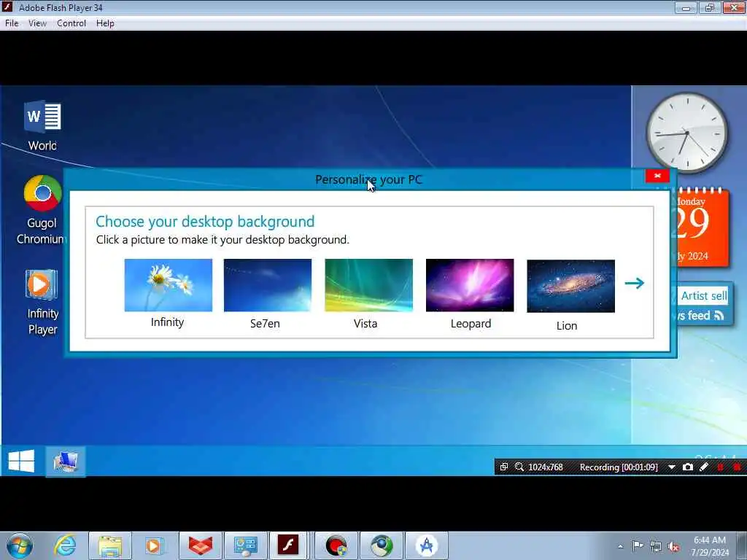
Task: Open the media player taskbar icon
Action: pyautogui.click(x=153, y=545)
